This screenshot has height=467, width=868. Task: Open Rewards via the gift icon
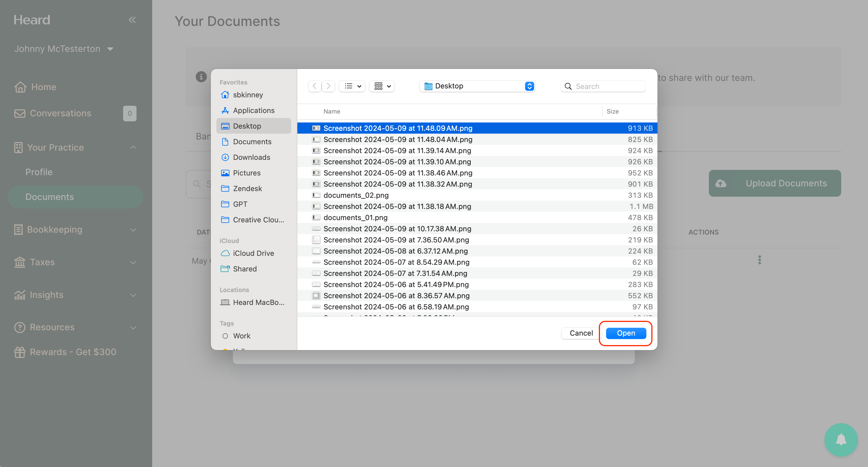coord(20,352)
